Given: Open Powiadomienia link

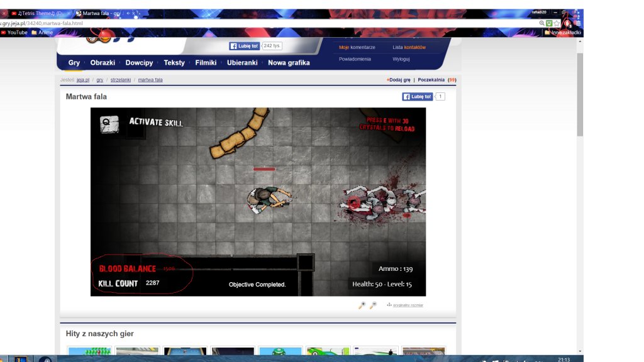Looking at the screenshot, I should 355,59.
